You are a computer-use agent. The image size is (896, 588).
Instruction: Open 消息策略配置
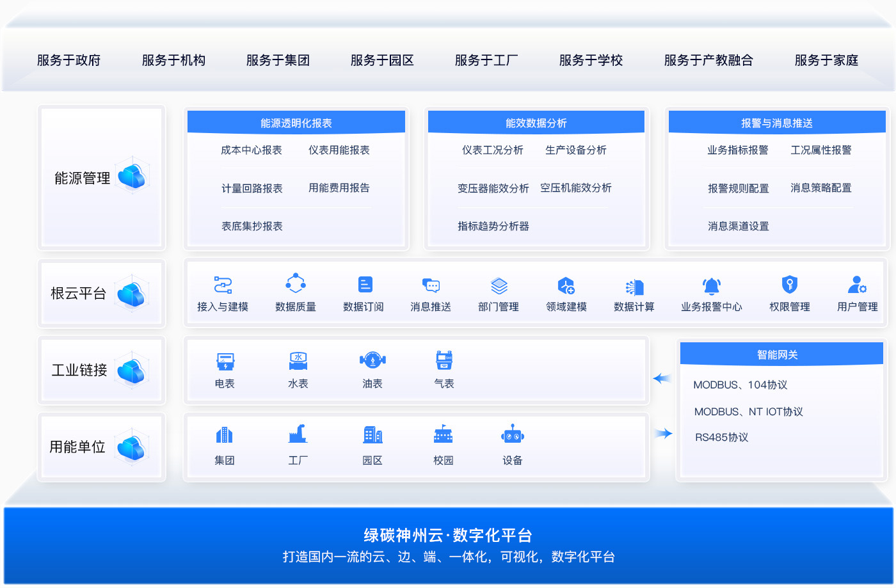821,187
